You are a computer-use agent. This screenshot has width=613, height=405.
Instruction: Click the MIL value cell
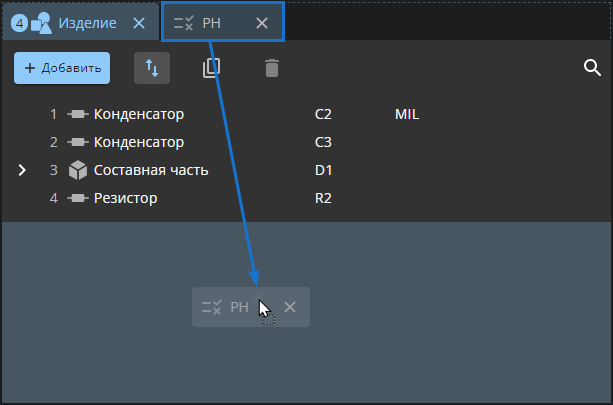coord(407,114)
